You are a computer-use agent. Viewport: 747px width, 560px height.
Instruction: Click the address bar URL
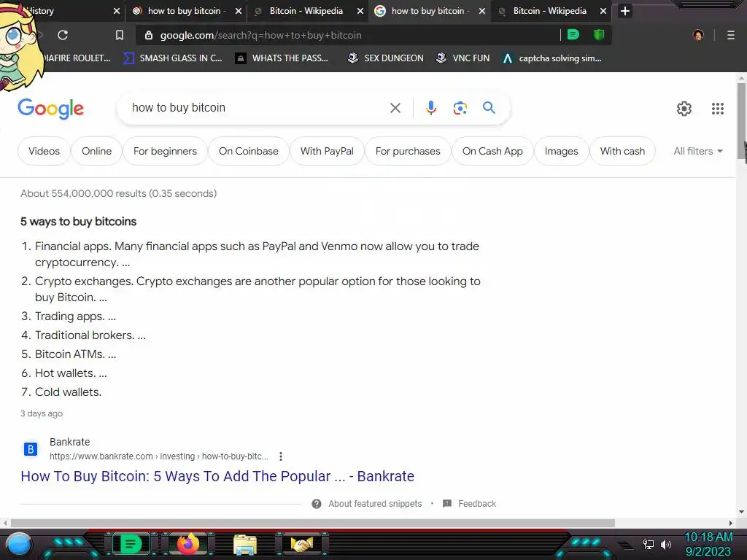click(x=260, y=35)
